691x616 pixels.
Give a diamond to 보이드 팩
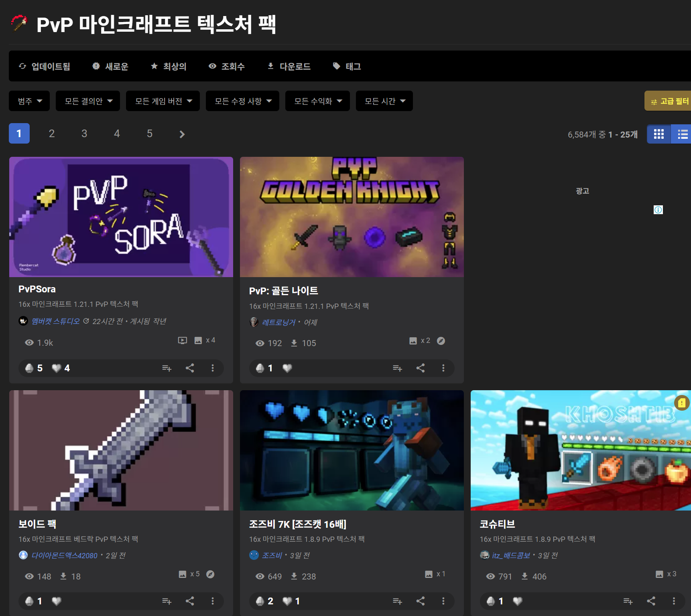pos(29,601)
